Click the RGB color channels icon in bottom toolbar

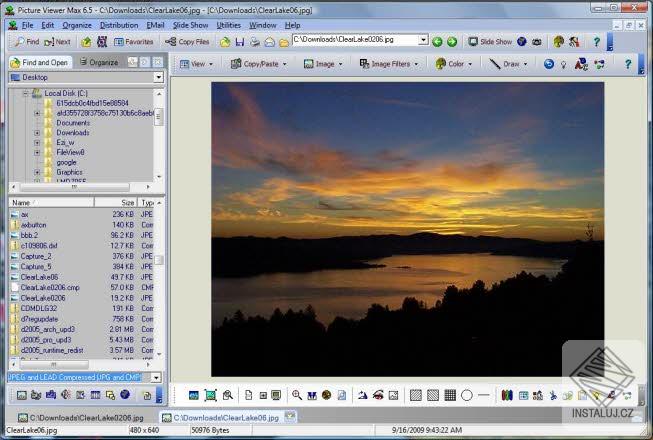(507, 395)
